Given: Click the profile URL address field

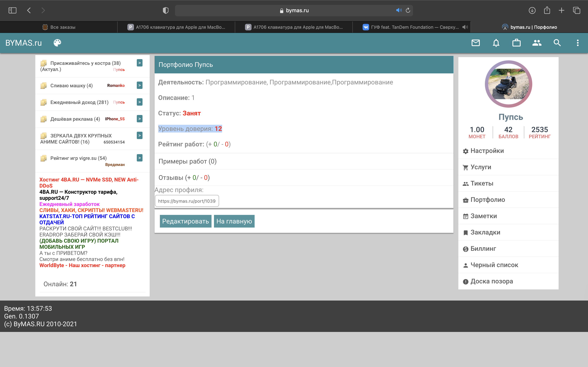Looking at the screenshot, I should tap(187, 201).
